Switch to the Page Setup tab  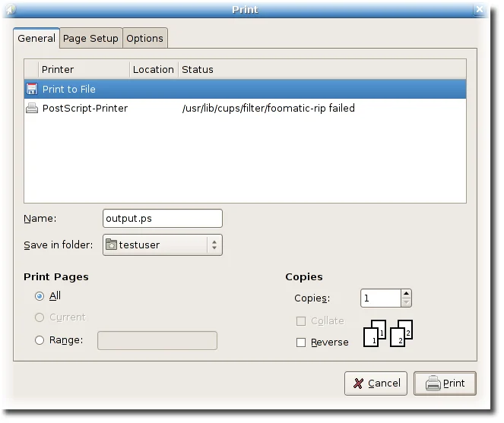pos(90,38)
